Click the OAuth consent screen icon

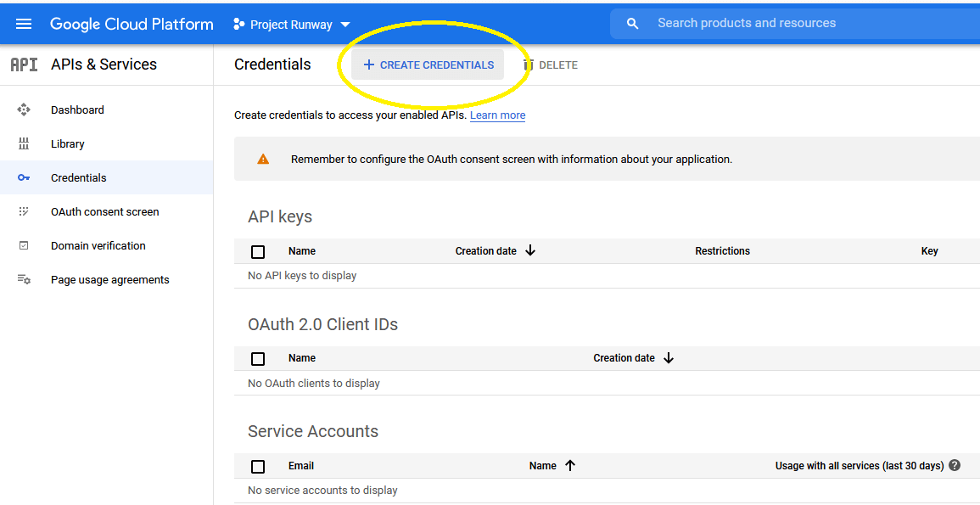pos(24,212)
